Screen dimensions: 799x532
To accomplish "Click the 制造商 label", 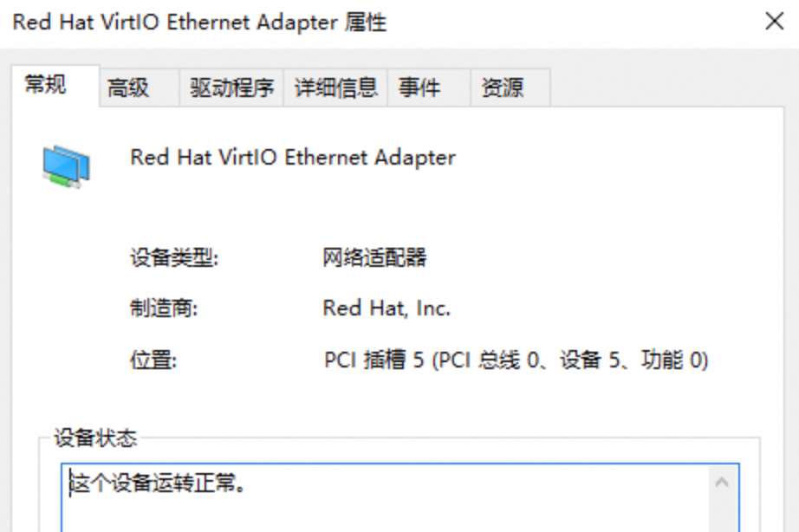I will click(x=164, y=308).
